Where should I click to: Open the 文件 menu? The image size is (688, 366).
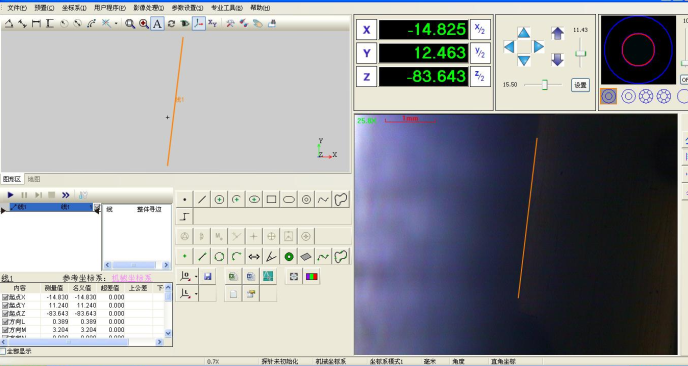(17, 8)
